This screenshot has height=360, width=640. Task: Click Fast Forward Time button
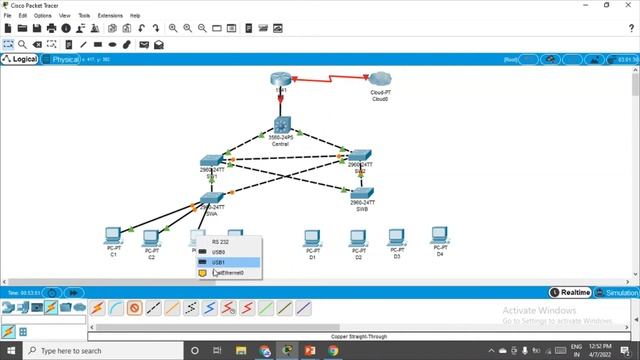click(73, 293)
